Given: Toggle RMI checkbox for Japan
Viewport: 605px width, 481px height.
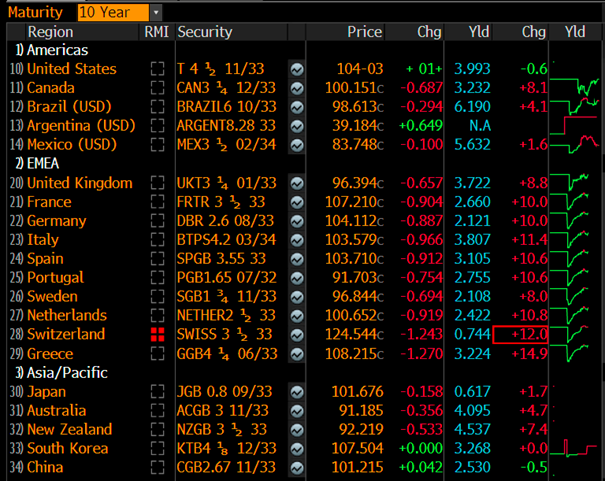Looking at the screenshot, I should [157, 392].
